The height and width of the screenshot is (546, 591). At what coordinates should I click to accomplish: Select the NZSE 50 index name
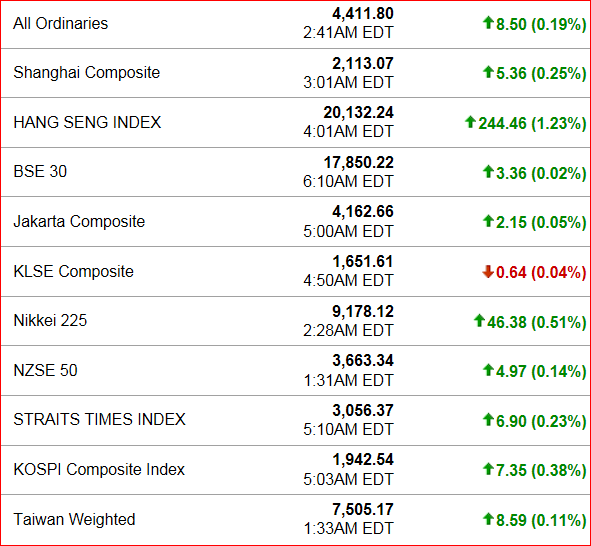[x=46, y=370]
